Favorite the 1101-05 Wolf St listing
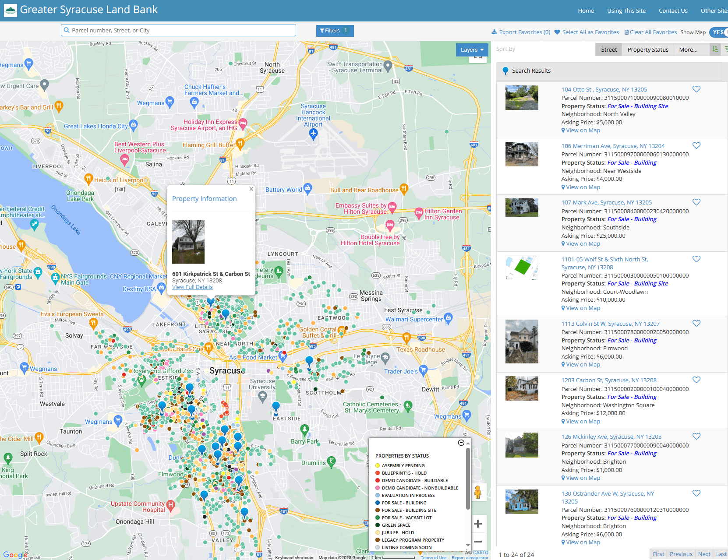Screen dimensions: 728x560 [696, 259]
